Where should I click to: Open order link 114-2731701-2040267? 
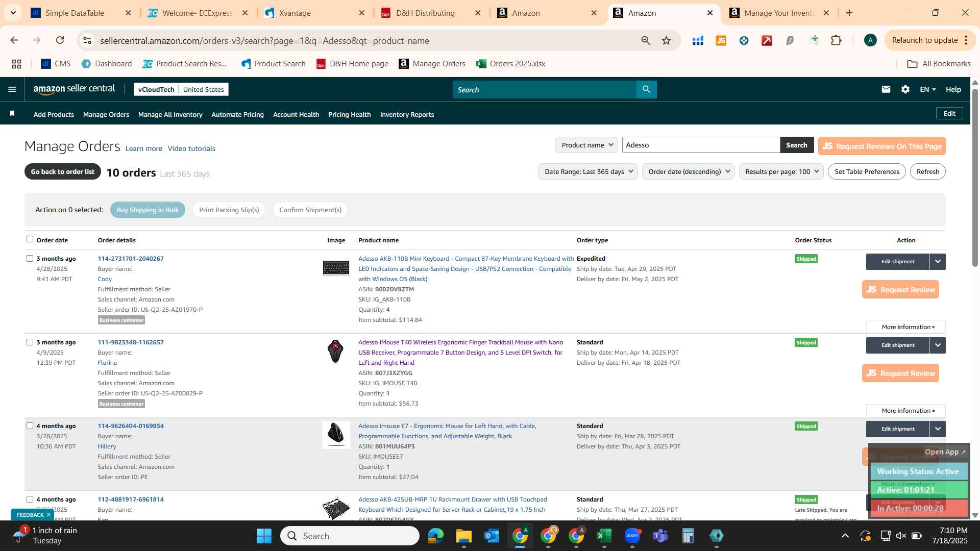(x=131, y=259)
